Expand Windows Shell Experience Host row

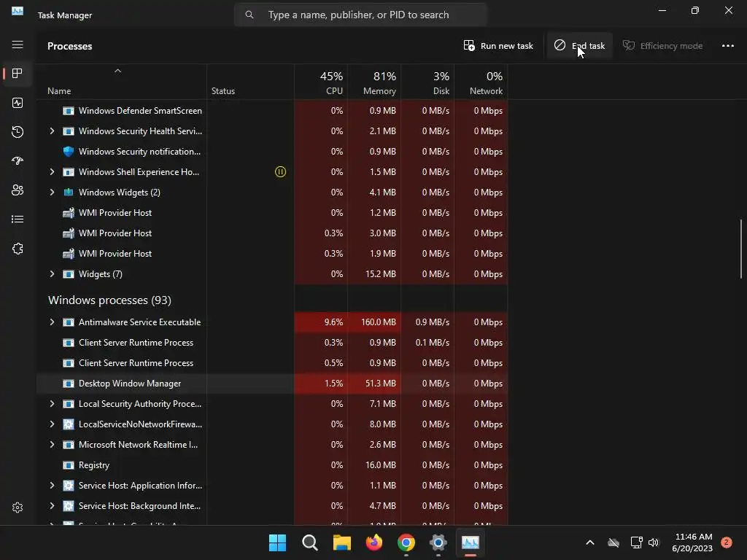(x=52, y=172)
